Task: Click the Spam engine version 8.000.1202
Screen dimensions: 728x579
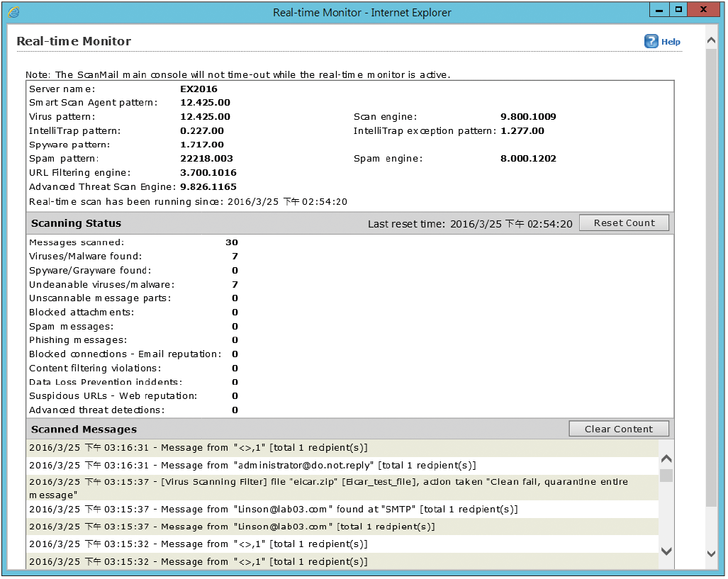Action: pyautogui.click(x=528, y=159)
